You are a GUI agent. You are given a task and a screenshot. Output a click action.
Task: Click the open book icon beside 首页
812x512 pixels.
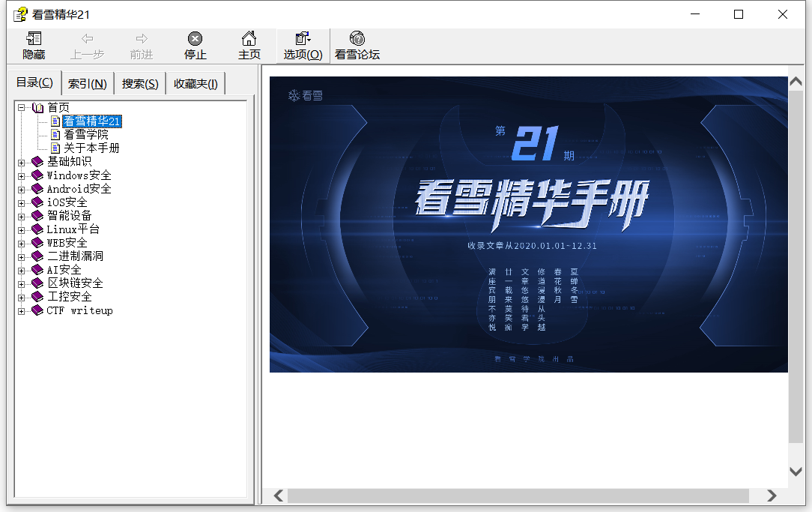point(37,107)
